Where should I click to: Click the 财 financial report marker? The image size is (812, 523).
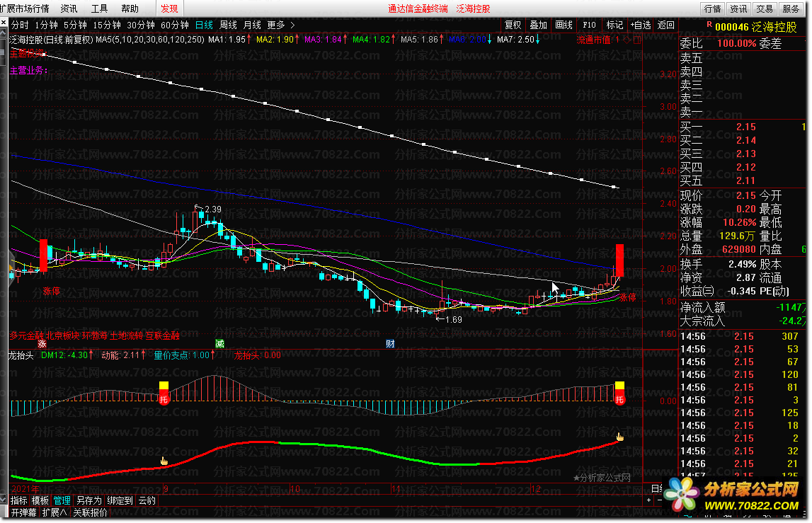point(391,344)
